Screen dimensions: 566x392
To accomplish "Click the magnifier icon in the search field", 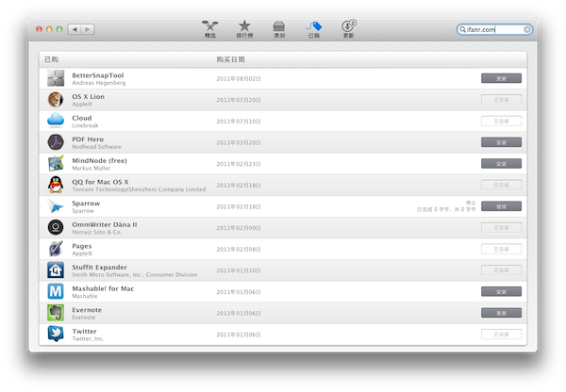I will coord(462,29).
